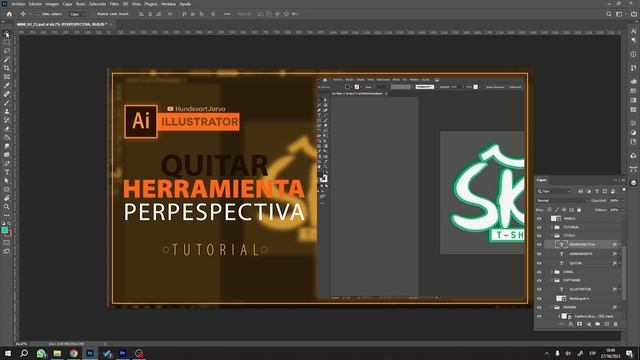Select the Pen tool
Viewport: 640px width, 360px height.
coord(7,163)
